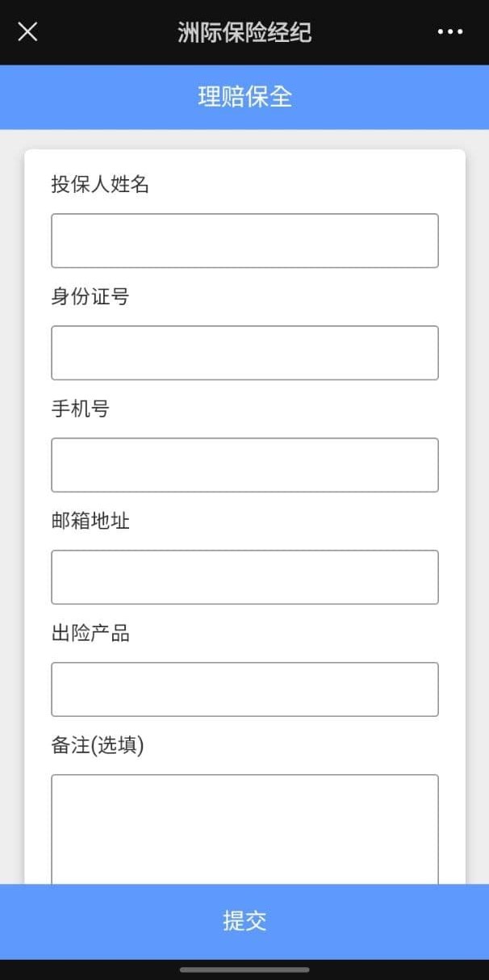Click the 出险产品 label text
Image resolution: width=489 pixels, height=980 pixels.
click(x=90, y=633)
